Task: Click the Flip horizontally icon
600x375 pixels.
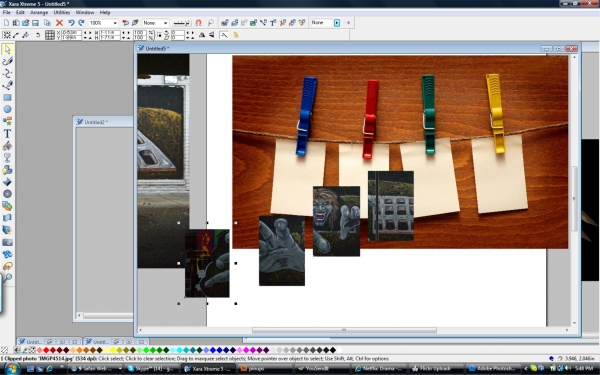Action: coord(202,35)
